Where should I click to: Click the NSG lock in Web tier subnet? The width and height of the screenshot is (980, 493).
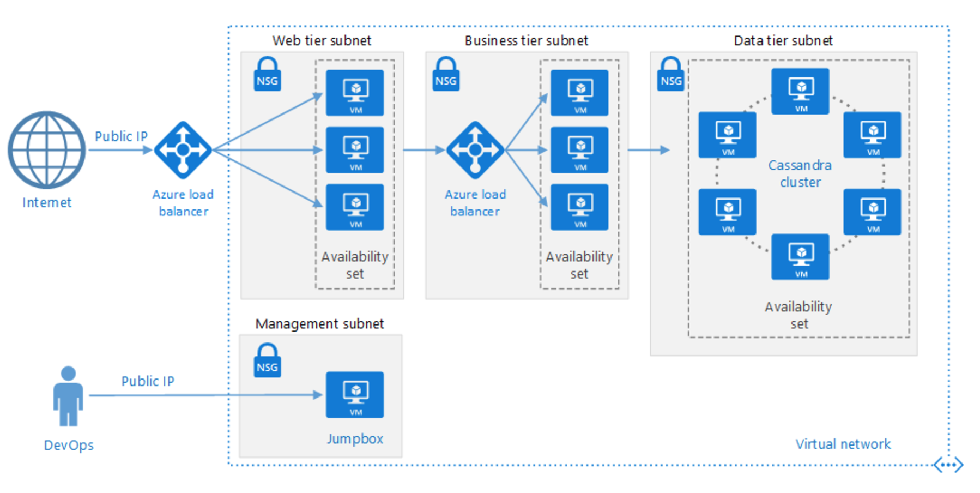[267, 74]
